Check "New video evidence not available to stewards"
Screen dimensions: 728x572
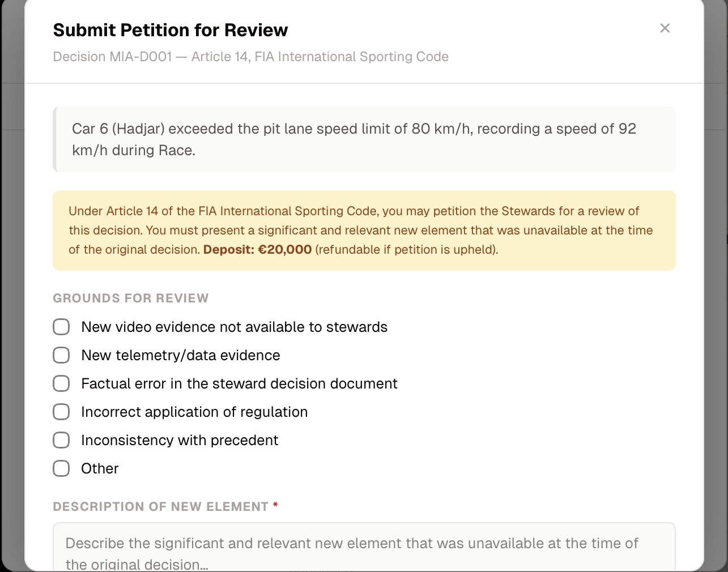tap(61, 327)
